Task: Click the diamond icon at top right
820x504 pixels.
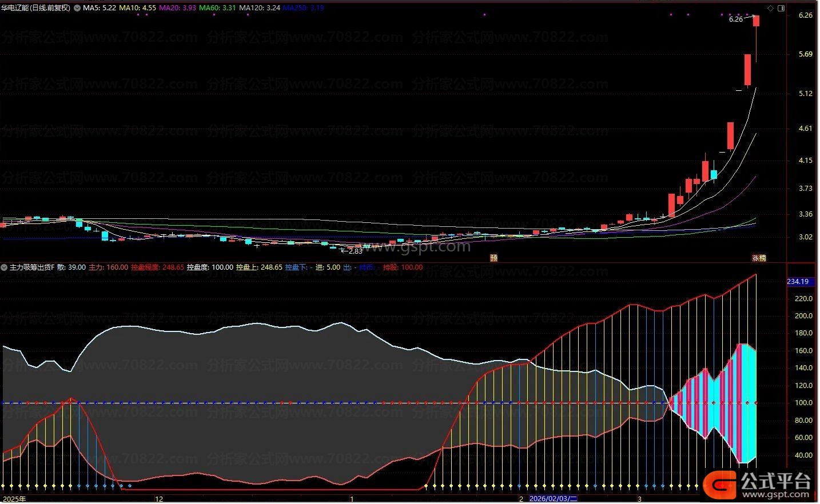Action: tap(770, 8)
